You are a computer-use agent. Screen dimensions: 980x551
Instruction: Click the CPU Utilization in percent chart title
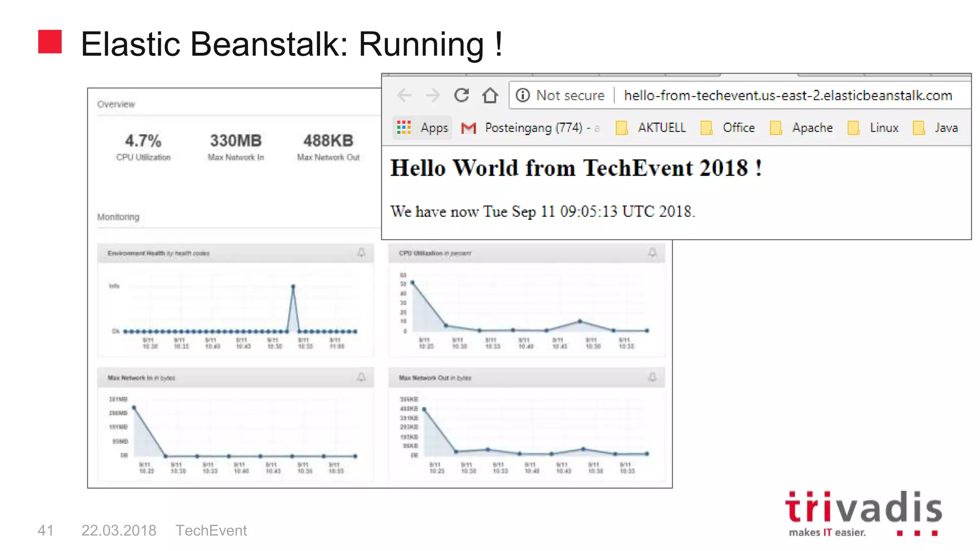(435, 253)
